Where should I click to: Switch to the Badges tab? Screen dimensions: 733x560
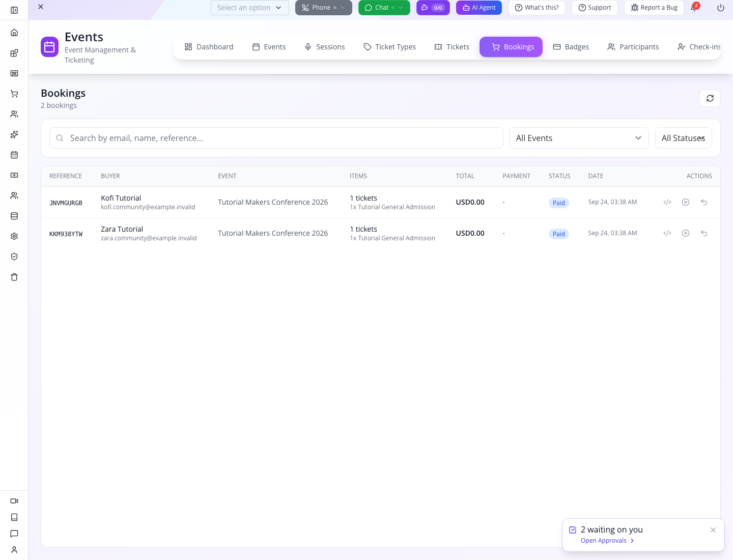(571, 47)
